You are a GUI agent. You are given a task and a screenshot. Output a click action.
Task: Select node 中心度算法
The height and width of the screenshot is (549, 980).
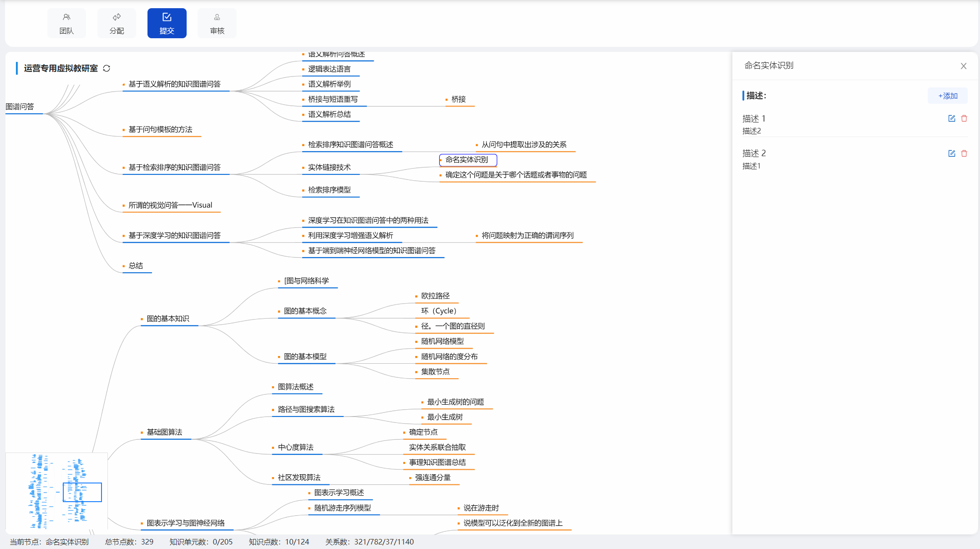[295, 447]
